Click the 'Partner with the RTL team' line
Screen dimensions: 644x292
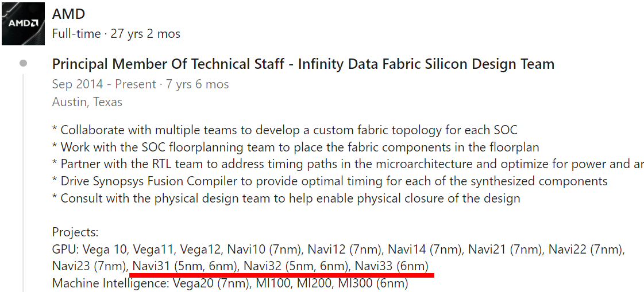tap(345, 164)
